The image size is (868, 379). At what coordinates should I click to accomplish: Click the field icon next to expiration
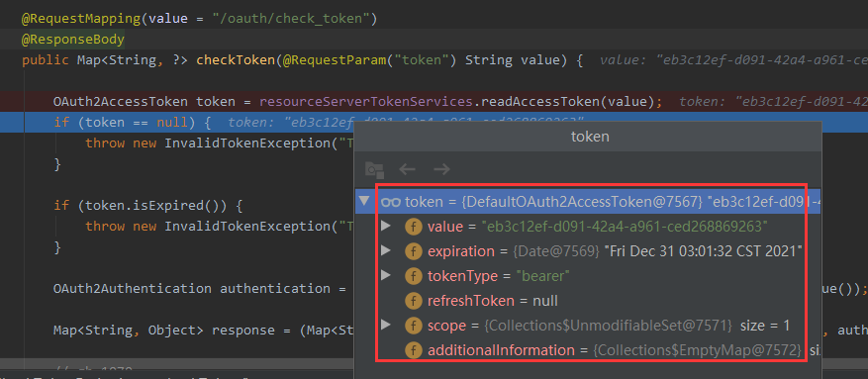pos(413,251)
